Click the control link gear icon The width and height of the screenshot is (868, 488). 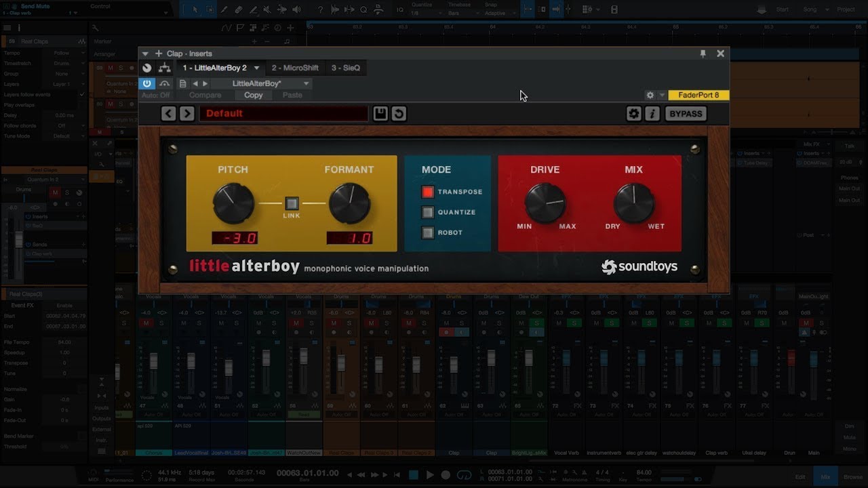pyautogui.click(x=650, y=96)
